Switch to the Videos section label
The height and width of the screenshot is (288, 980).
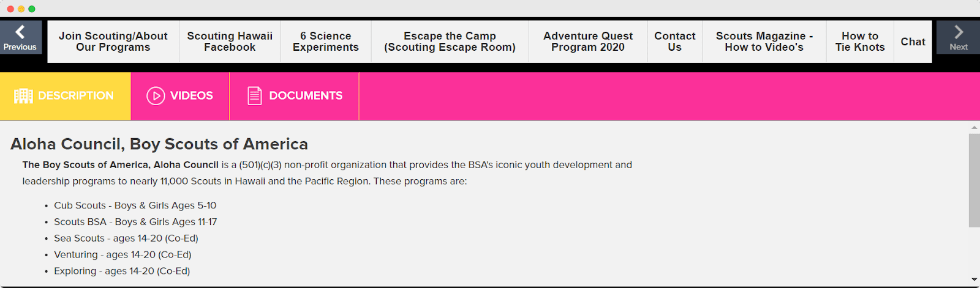point(192,96)
